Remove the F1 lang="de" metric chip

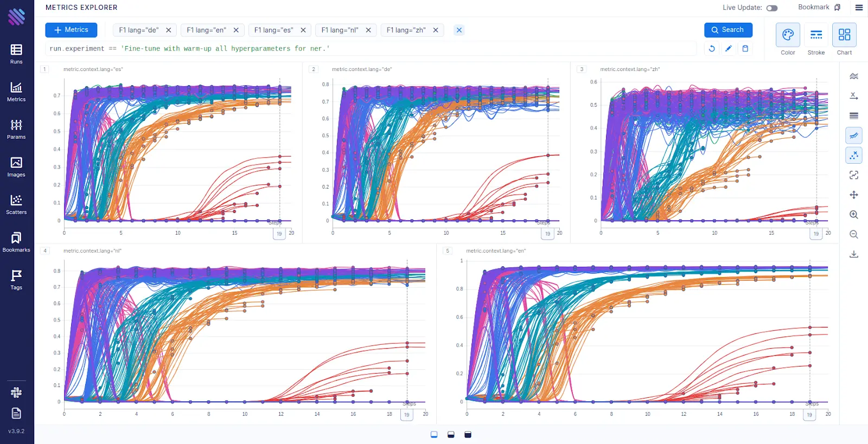tap(168, 30)
